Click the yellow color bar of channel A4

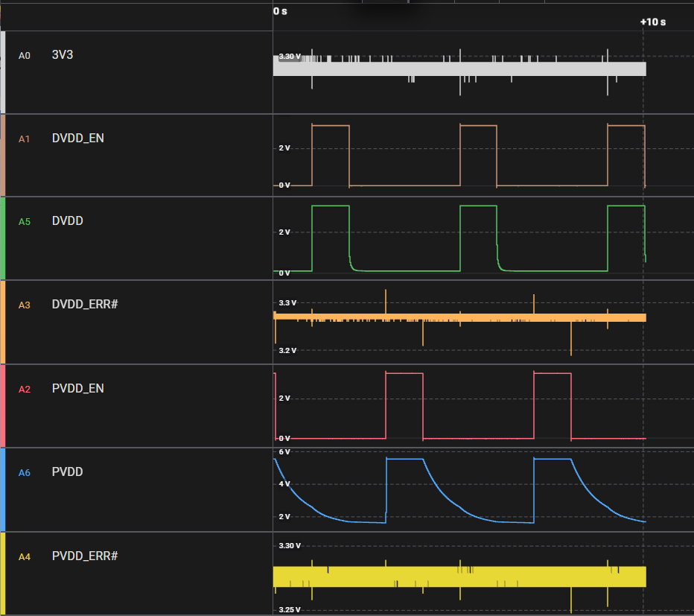click(3, 574)
